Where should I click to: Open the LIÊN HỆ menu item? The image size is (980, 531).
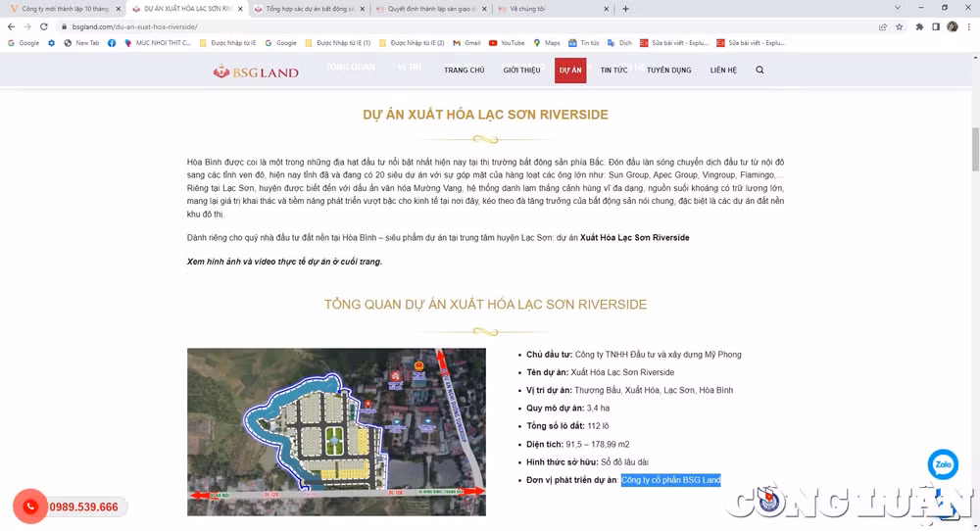point(723,70)
